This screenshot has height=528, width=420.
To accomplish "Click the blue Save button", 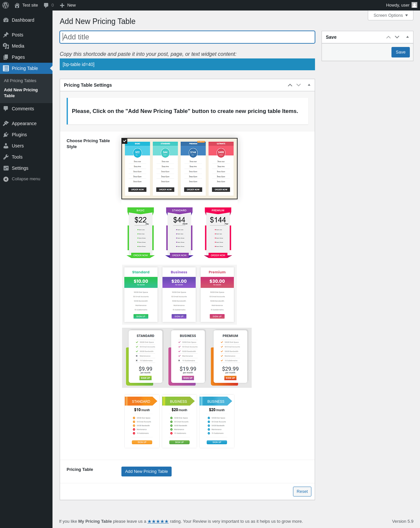I will [400, 52].
